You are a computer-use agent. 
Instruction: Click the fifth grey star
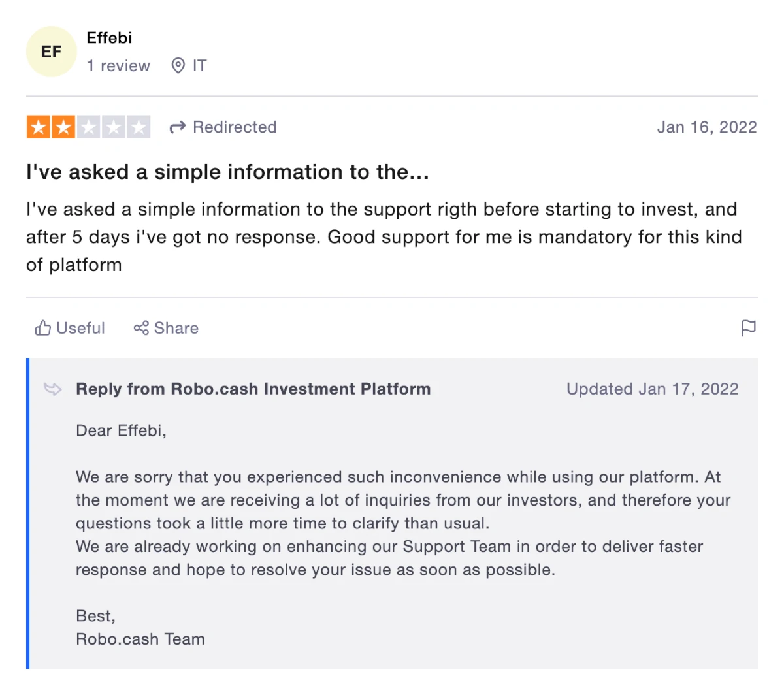(x=139, y=127)
